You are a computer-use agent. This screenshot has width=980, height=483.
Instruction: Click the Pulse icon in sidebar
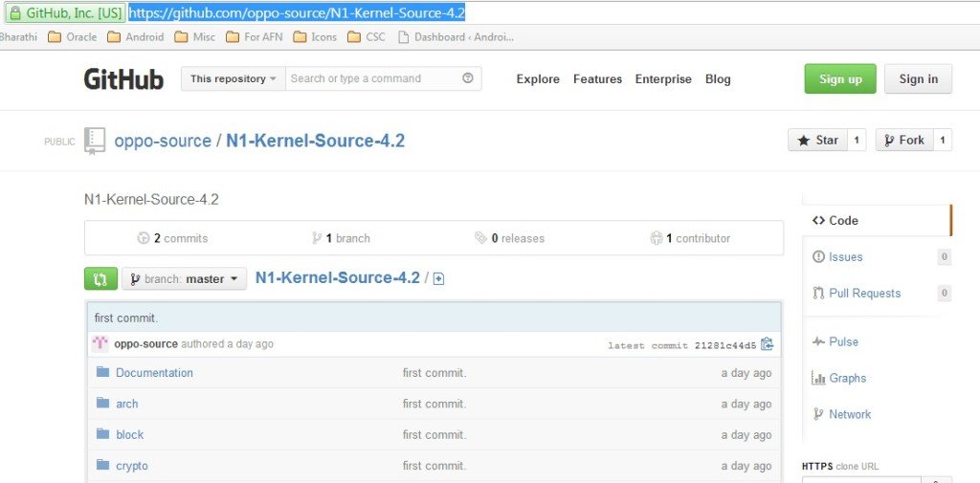click(818, 341)
